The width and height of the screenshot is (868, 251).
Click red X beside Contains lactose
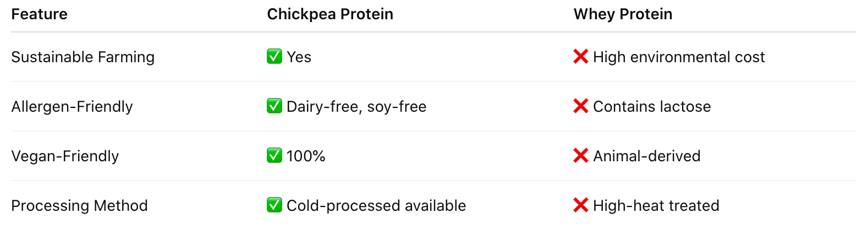pyautogui.click(x=581, y=106)
